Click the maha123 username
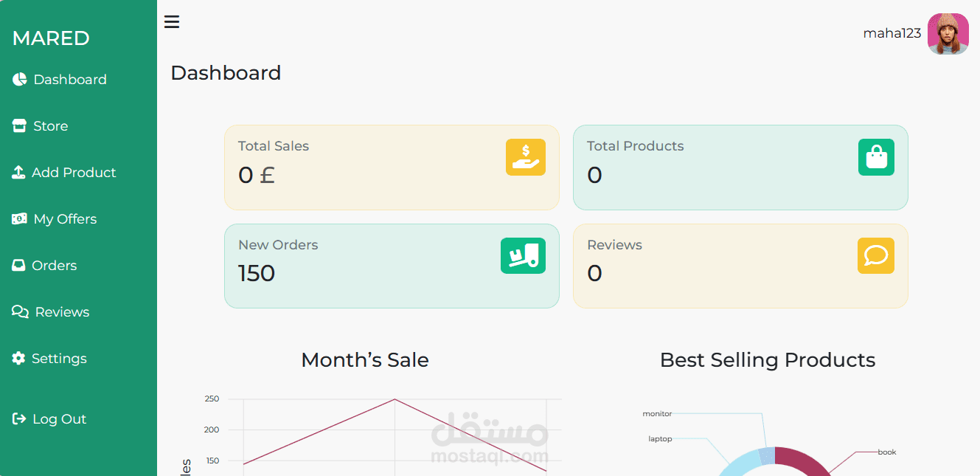The image size is (980, 476). pos(892,33)
